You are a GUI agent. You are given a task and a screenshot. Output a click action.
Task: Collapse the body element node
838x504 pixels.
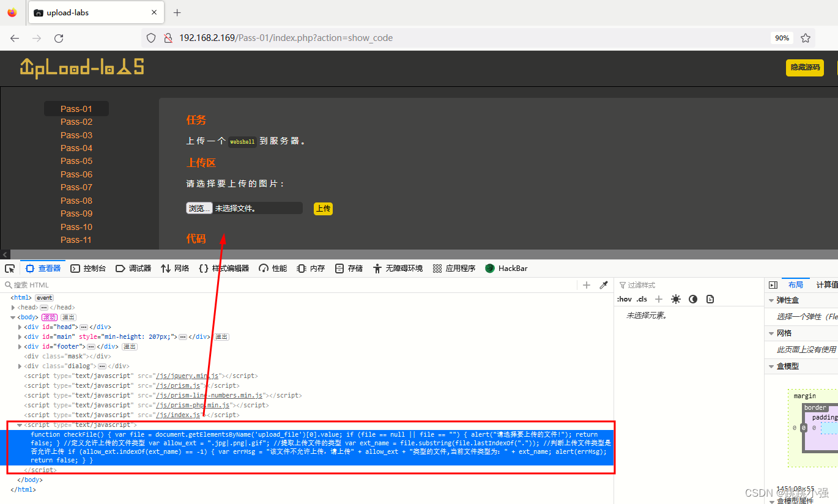pyautogui.click(x=13, y=317)
